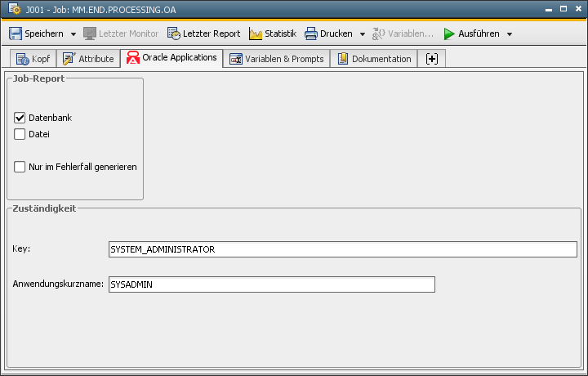The image size is (588, 376).
Task: Click the Job-Report group title
Action: (38, 78)
